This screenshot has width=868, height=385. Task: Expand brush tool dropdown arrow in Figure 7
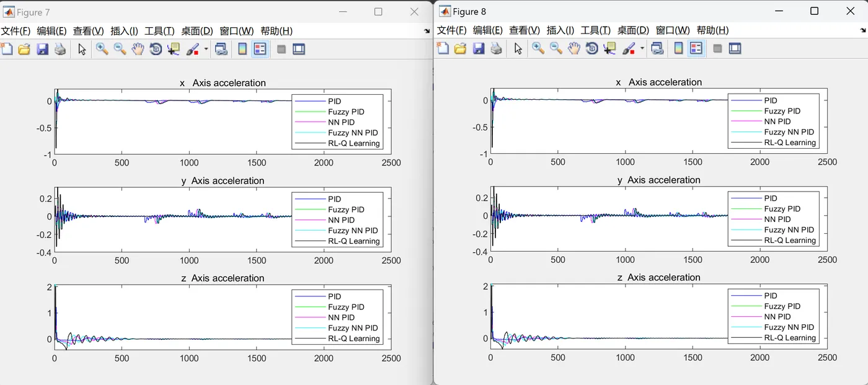click(x=206, y=49)
